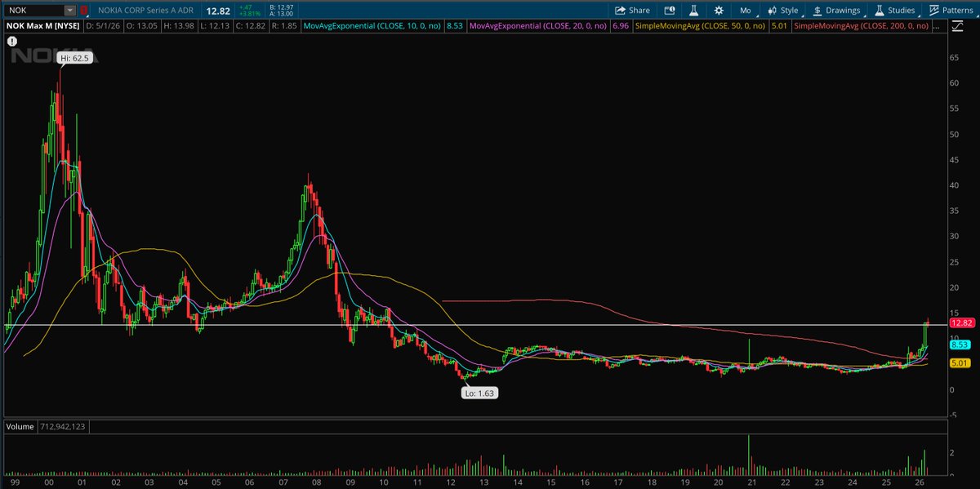
Task: Click the ellipsis at end of studies header
Action: [x=938, y=26]
